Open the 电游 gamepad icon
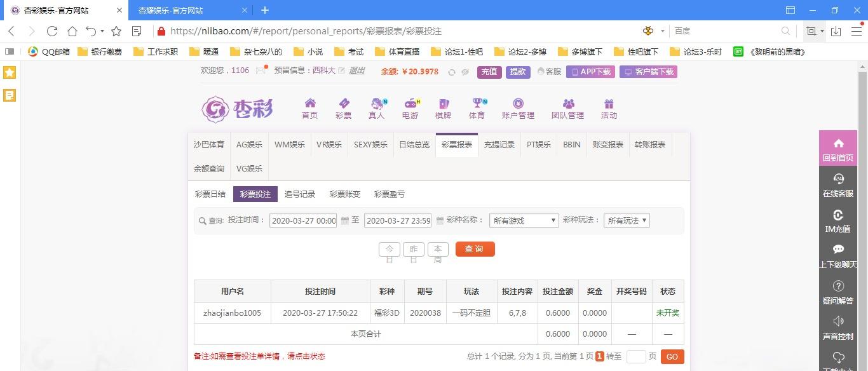 410,104
